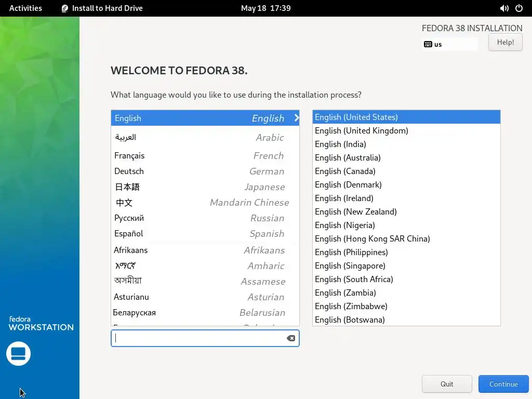Click the Help! button
The image size is (532, 399).
click(505, 43)
